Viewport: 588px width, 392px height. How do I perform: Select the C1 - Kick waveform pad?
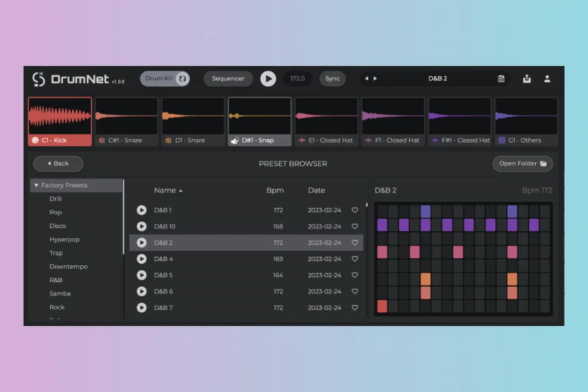pos(59,121)
